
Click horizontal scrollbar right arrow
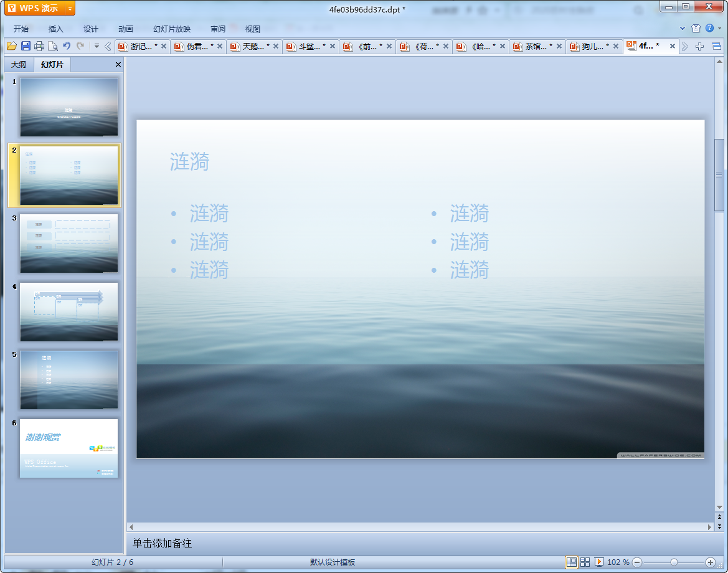[709, 527]
